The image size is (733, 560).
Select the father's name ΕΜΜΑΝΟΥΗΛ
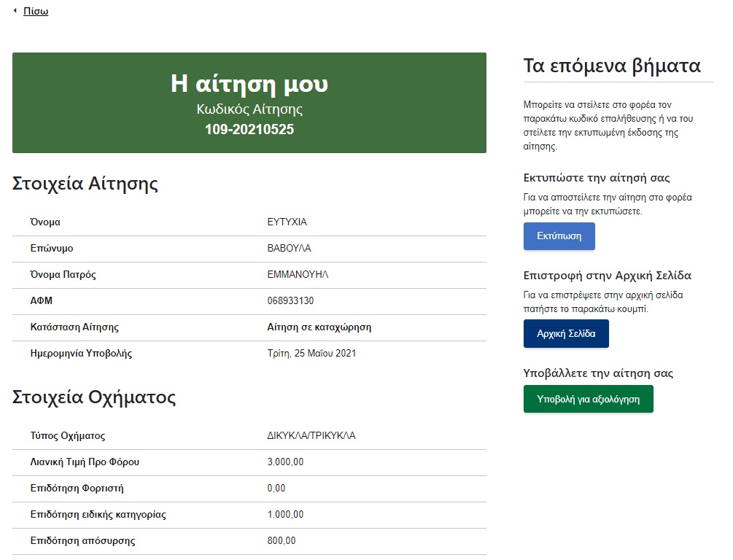(298, 275)
